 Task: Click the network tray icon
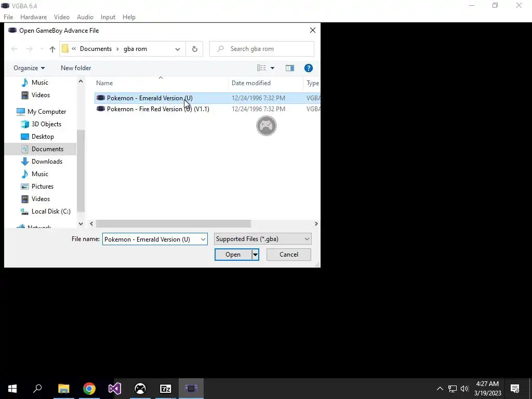click(x=453, y=389)
